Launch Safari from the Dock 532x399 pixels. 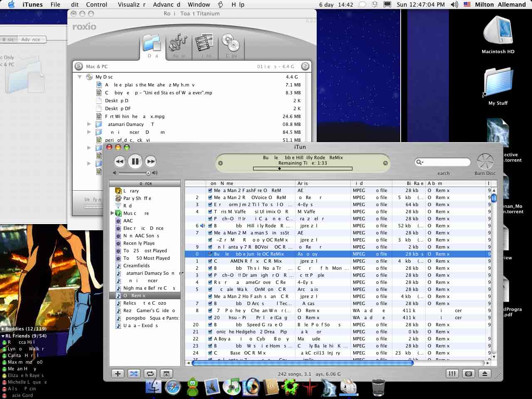click(173, 387)
